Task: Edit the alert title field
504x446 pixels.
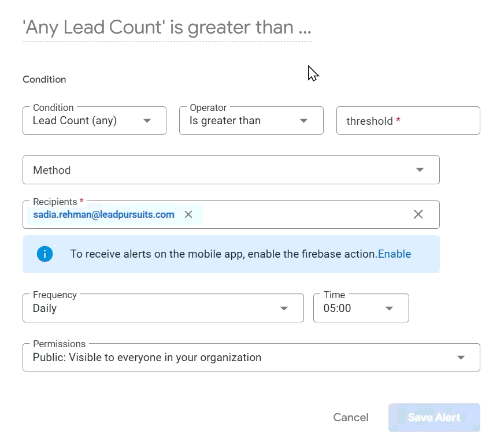Action: 167,28
